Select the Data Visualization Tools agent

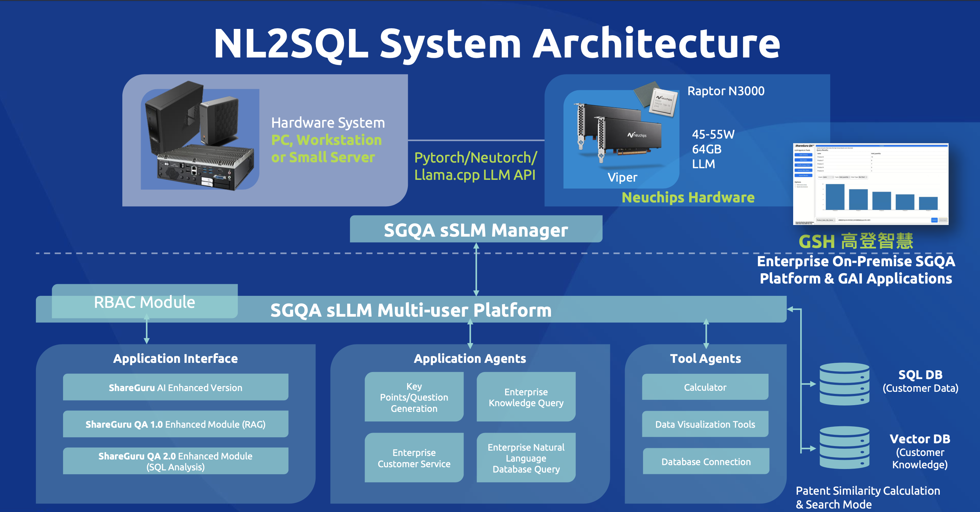pos(705,424)
